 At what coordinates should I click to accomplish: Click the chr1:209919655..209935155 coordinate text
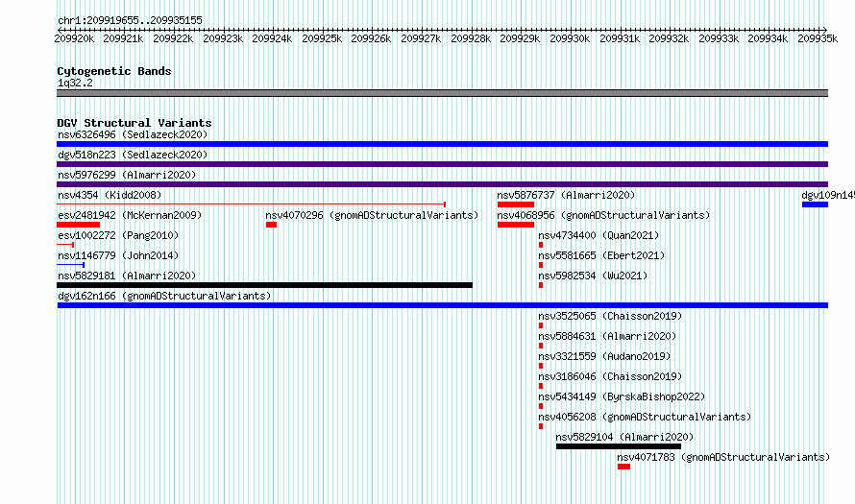pyautogui.click(x=130, y=21)
